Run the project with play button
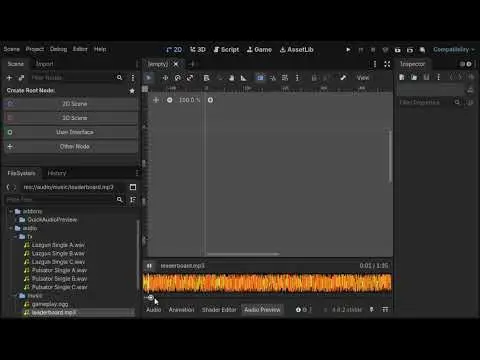The width and height of the screenshot is (480, 360). point(348,50)
